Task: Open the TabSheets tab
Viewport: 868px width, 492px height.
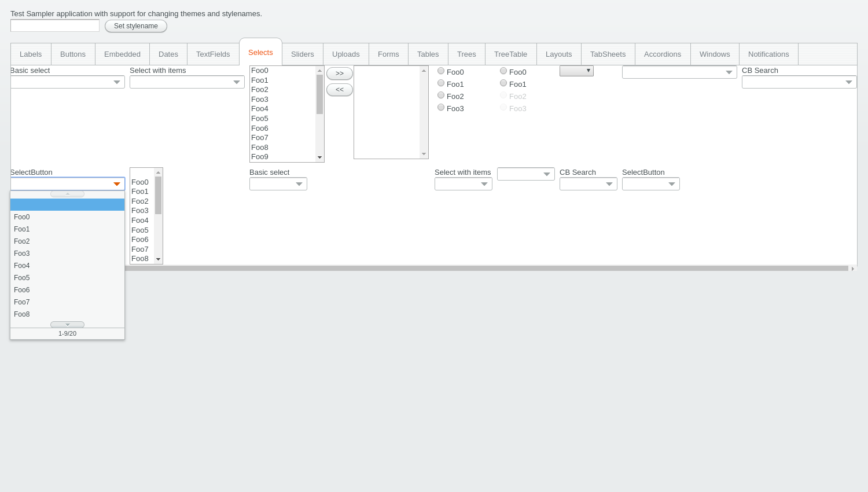Action: click(608, 54)
